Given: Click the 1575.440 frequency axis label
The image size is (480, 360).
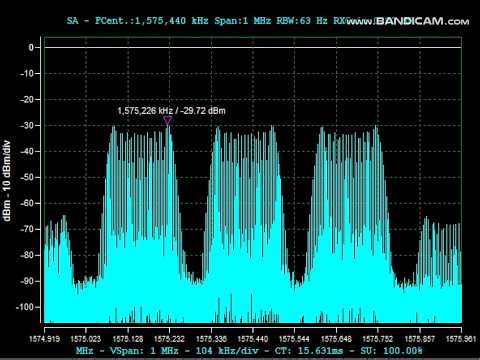Looking at the screenshot, I should coord(253,339).
